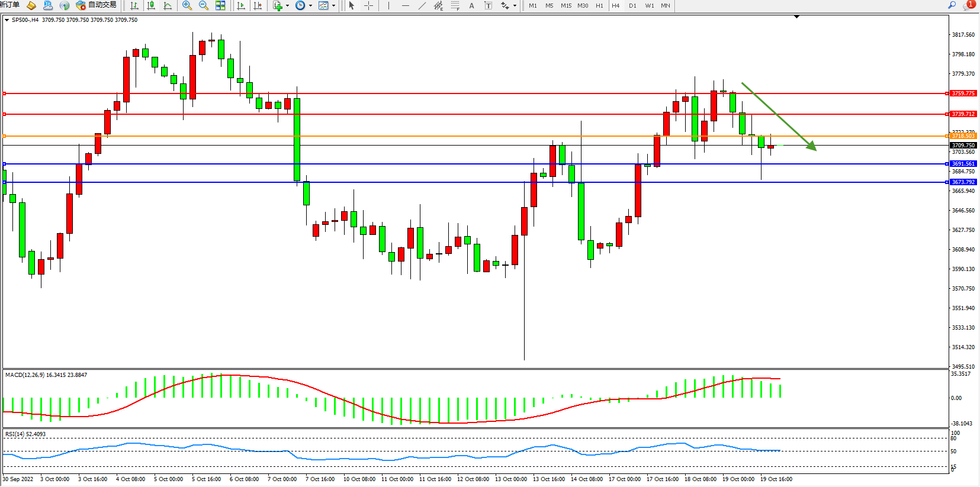Expand the chart templates dropdown arrow
This screenshot has width=980, height=487.
[333, 6]
